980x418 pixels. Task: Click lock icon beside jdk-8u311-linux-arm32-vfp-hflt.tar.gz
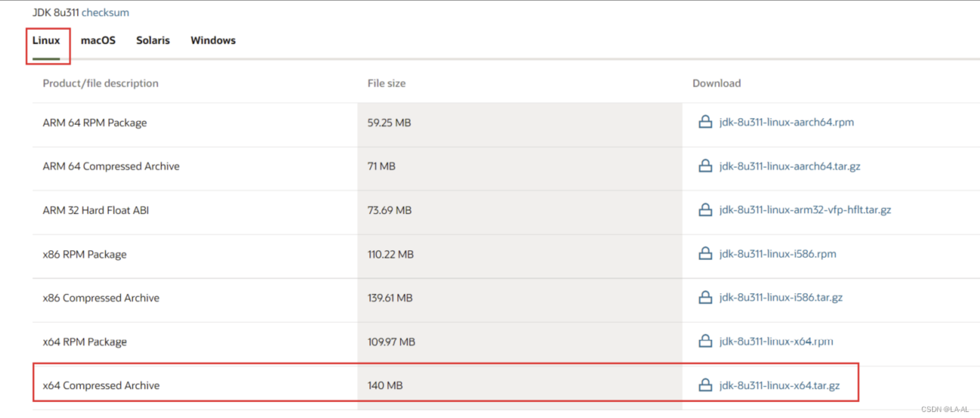(705, 210)
